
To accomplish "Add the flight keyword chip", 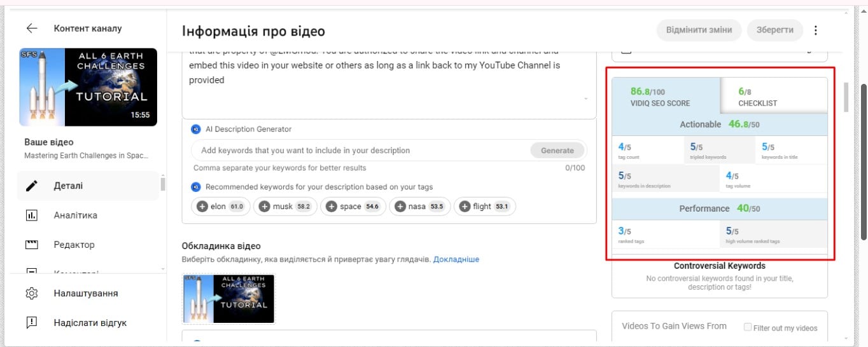I will point(484,207).
